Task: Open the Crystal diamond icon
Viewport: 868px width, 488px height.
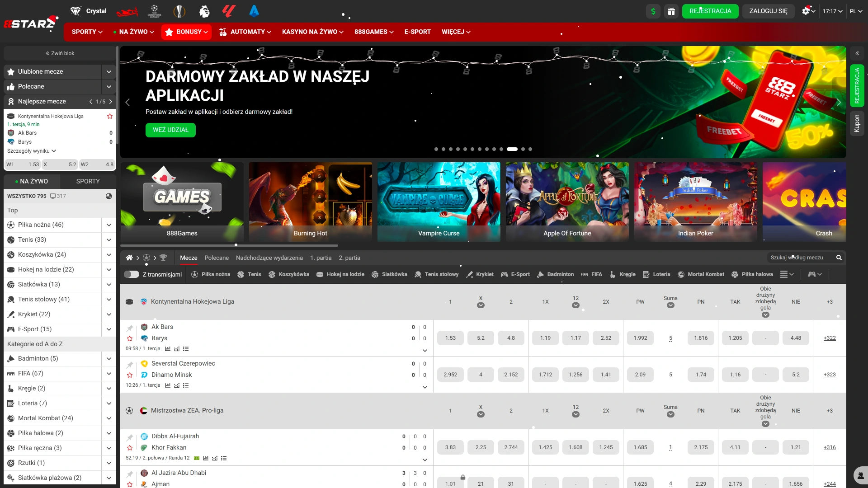Action: (75, 11)
